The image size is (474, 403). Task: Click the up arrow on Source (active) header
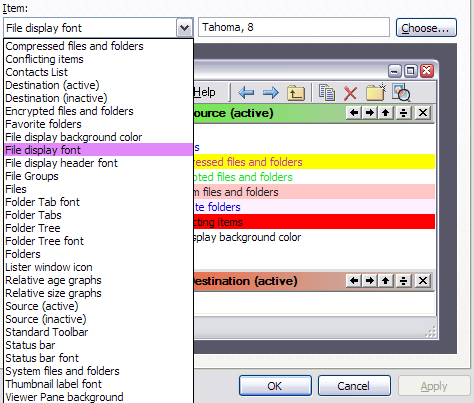[x=386, y=113]
